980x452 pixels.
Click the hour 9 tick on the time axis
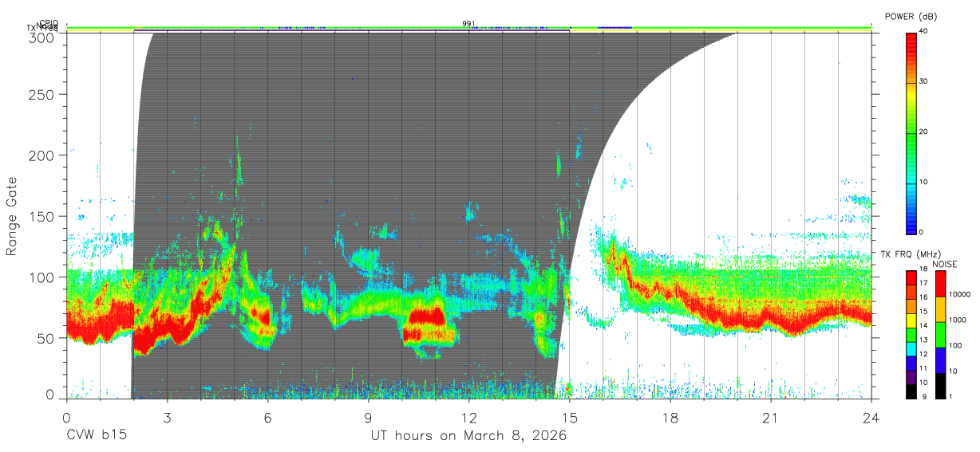[368, 418]
